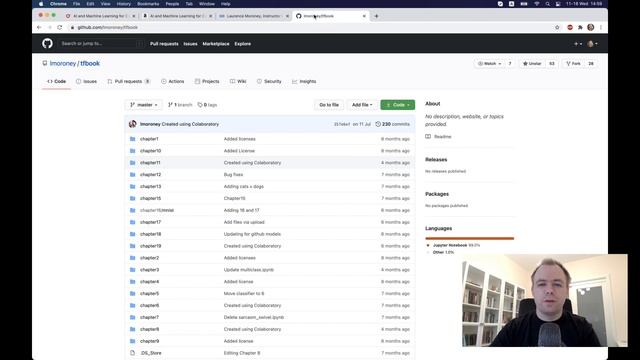Click commit message 'Delete sarcasm_swivel.ipynb'
Screen dimensions: 640x360
click(x=254, y=317)
